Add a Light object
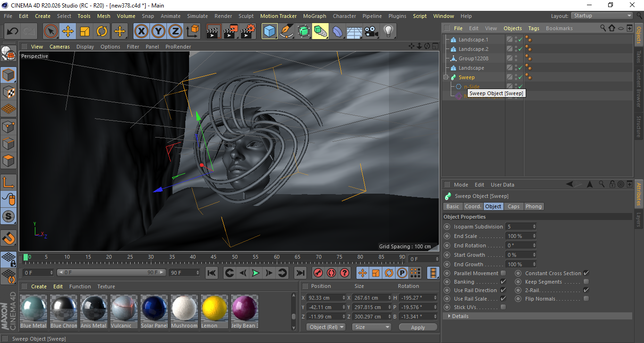Image resolution: width=644 pixels, height=343 pixels. [x=388, y=32]
